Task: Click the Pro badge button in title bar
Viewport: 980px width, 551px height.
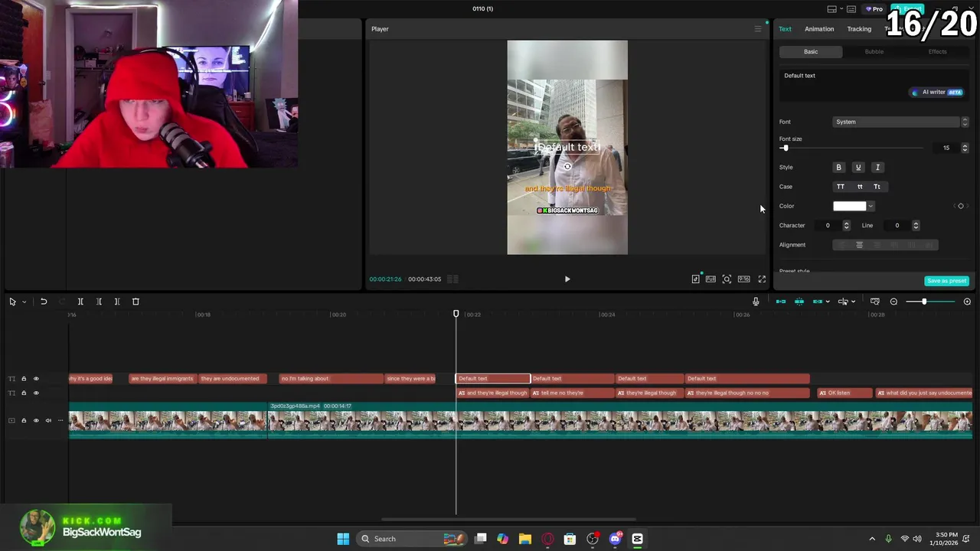Action: [x=874, y=9]
